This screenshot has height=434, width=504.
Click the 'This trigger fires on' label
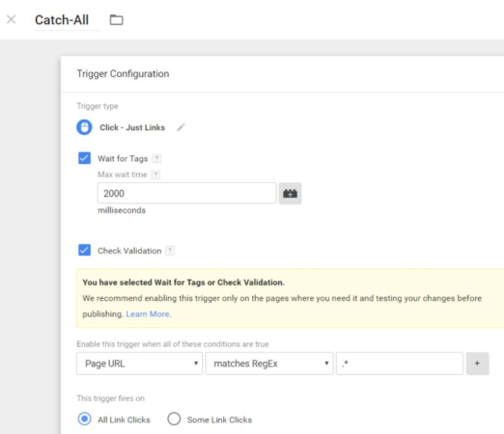coord(111,398)
